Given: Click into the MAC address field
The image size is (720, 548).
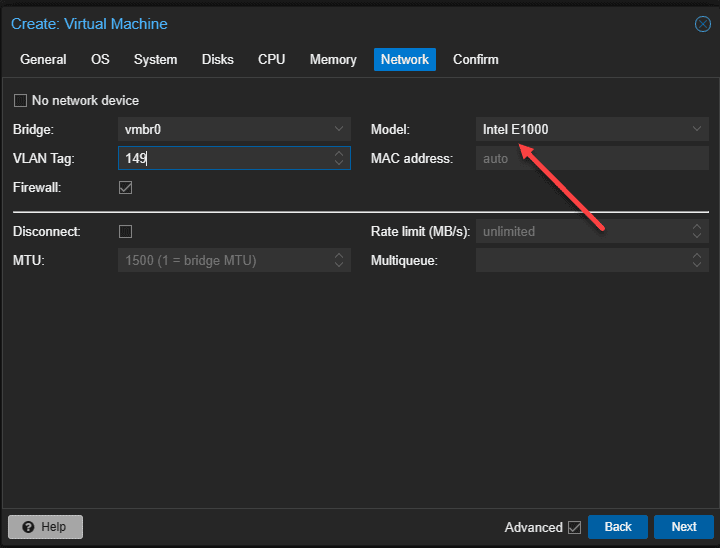Looking at the screenshot, I should (x=591, y=158).
